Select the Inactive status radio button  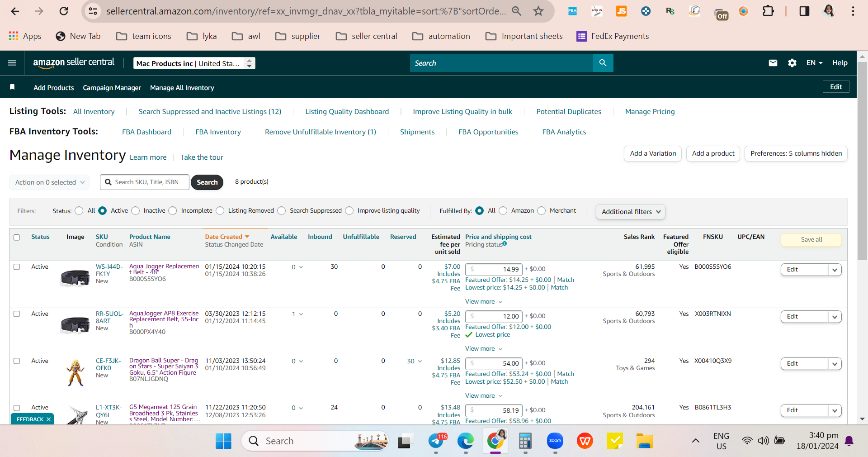click(x=135, y=211)
